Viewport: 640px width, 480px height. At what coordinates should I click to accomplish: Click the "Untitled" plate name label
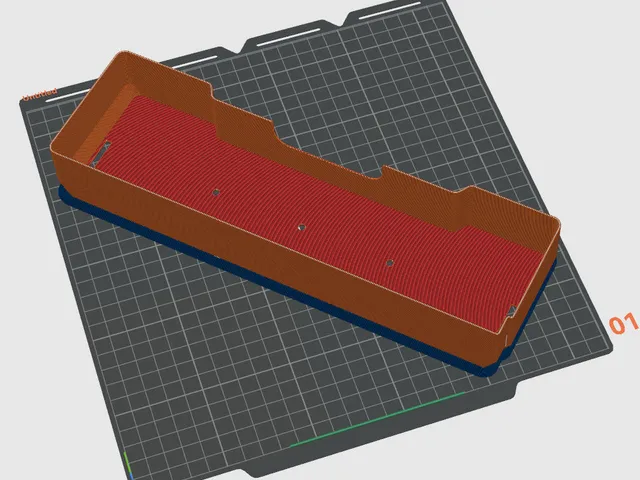click(x=40, y=94)
